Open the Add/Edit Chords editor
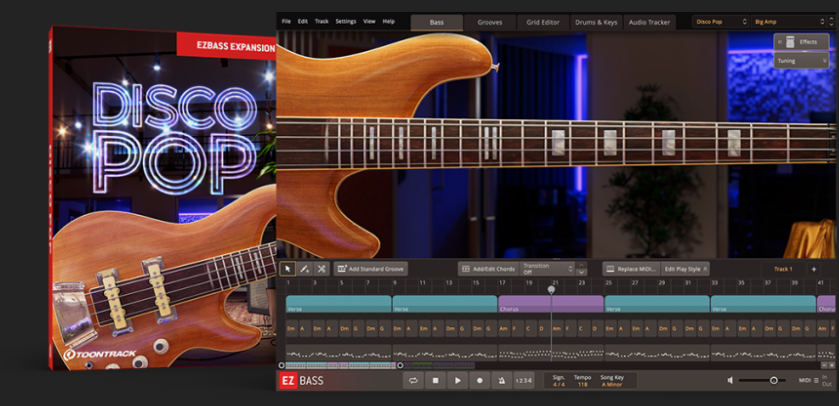 [489, 269]
